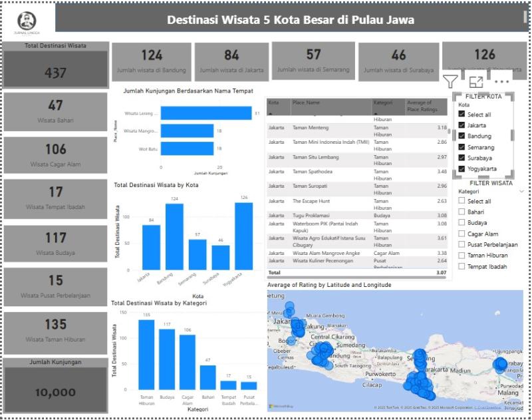Select the Taman Situ Lembang table row
This screenshot has height=420, width=532.
coord(357,160)
